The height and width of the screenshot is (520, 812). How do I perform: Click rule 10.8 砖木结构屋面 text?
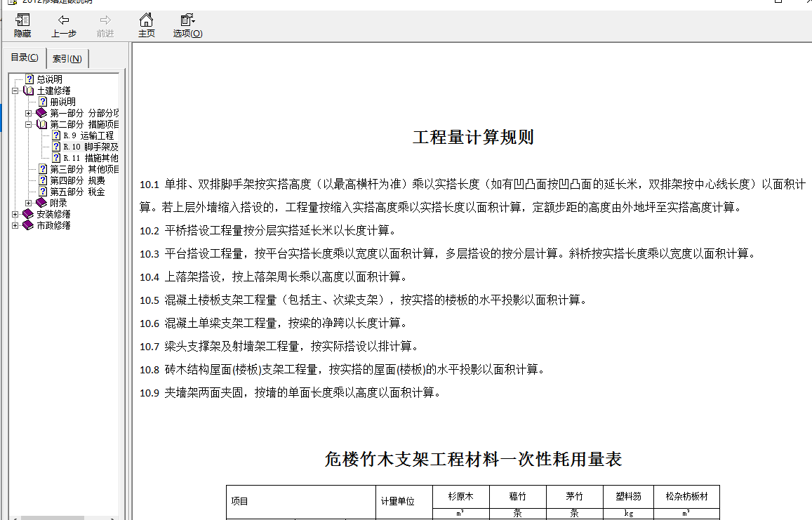342,369
